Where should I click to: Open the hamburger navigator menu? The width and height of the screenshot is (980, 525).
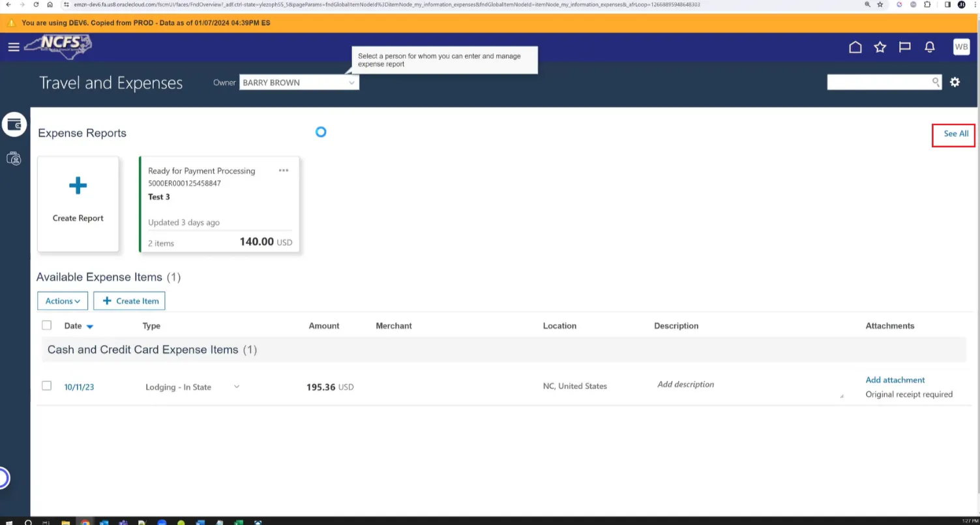pos(14,47)
